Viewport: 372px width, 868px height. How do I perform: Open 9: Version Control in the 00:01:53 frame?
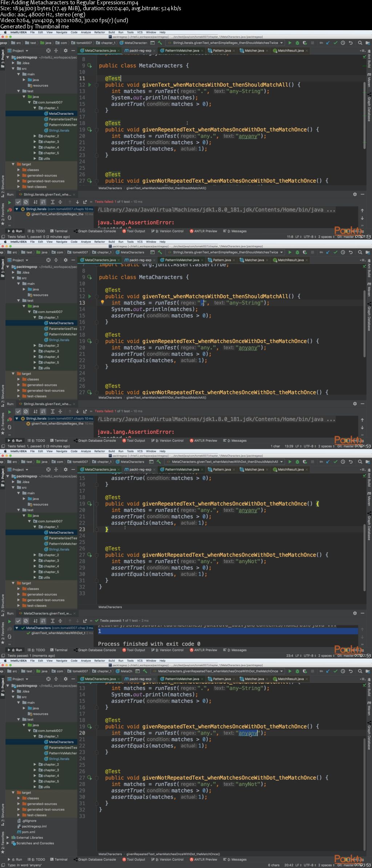click(167, 441)
